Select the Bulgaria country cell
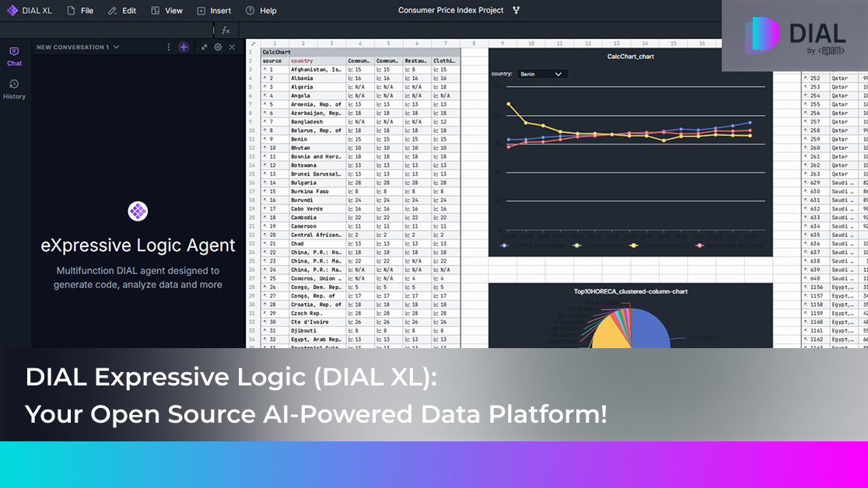The height and width of the screenshot is (488, 868). (x=317, y=183)
